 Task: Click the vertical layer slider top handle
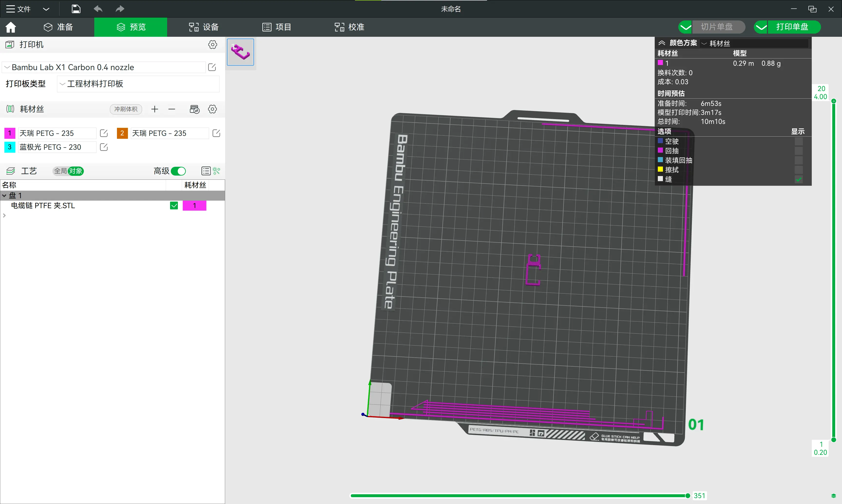833,101
